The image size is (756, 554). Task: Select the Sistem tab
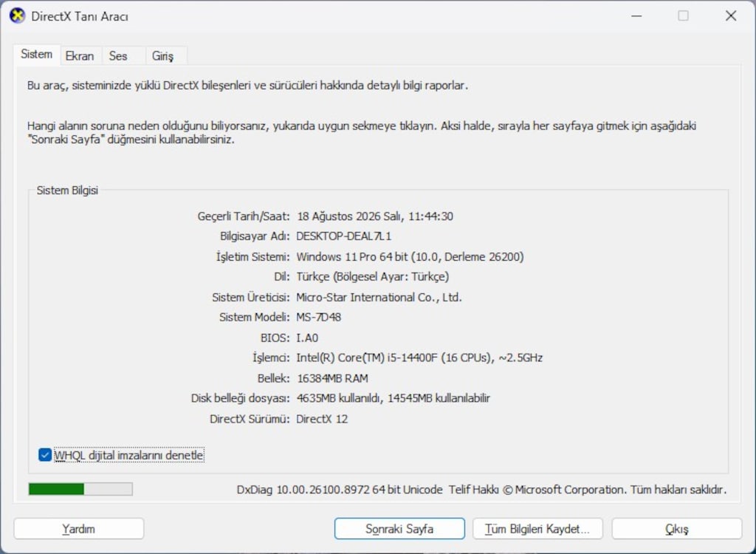click(37, 55)
